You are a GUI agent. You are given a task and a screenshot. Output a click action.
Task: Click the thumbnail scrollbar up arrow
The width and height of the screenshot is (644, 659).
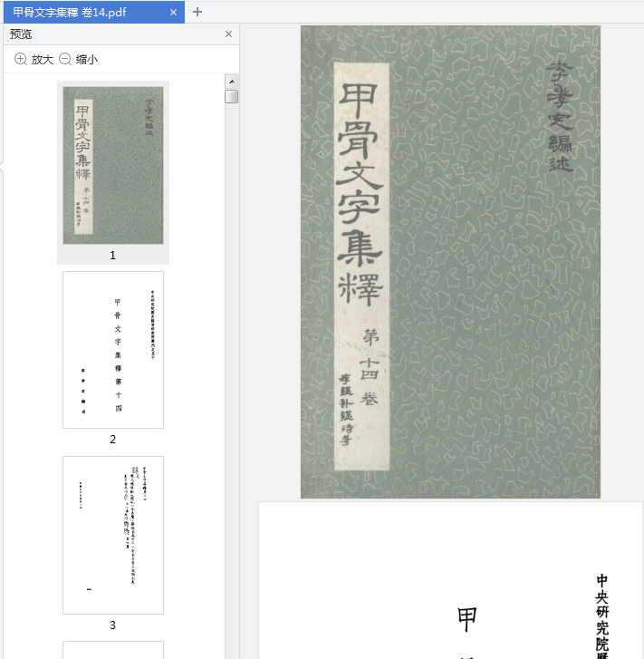[232, 81]
